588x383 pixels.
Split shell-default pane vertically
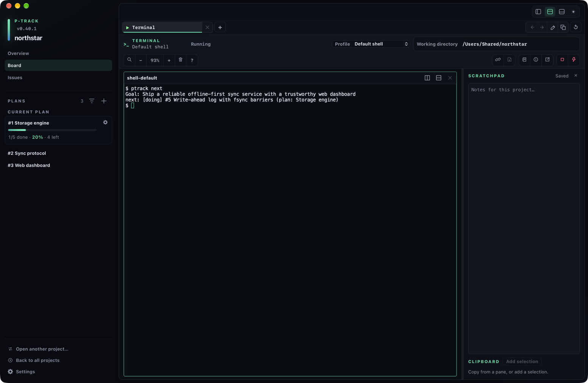click(427, 78)
